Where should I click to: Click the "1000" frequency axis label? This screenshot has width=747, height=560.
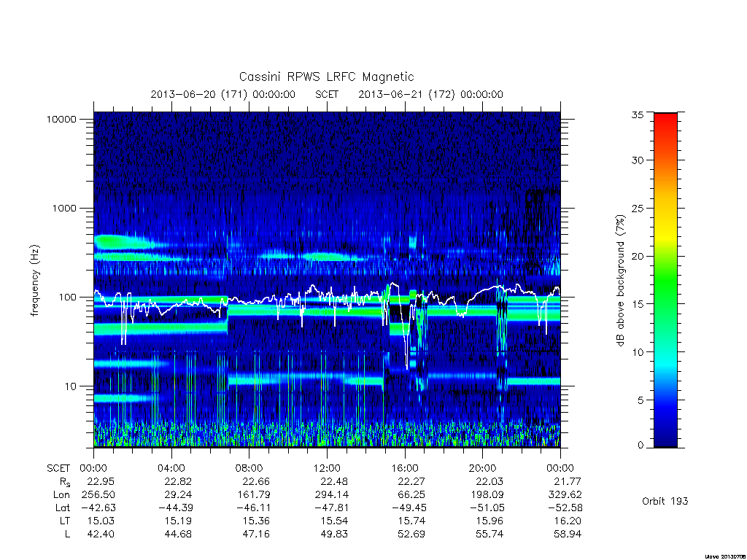64,208
